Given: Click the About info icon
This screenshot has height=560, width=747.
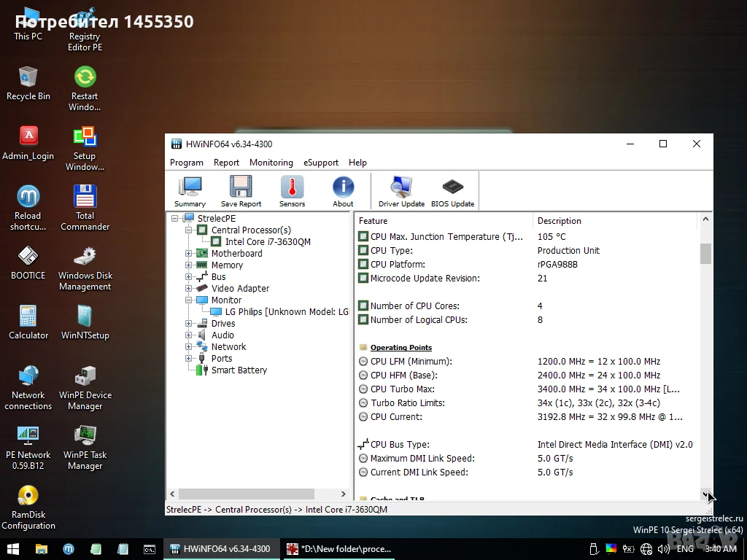Looking at the screenshot, I should tap(343, 192).
